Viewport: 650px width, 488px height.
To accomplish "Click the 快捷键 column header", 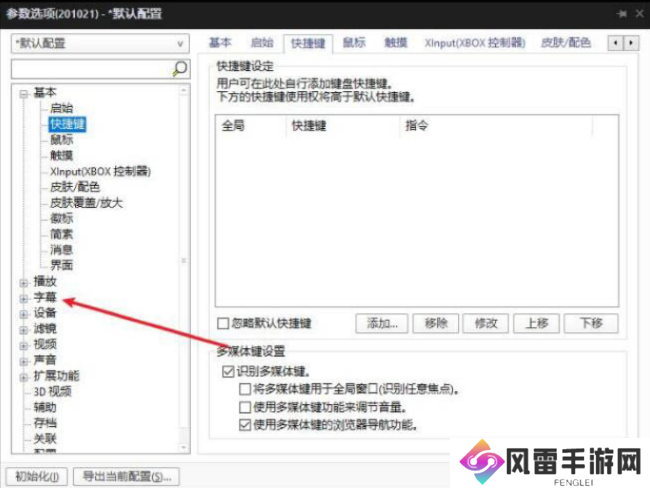I will (343, 126).
